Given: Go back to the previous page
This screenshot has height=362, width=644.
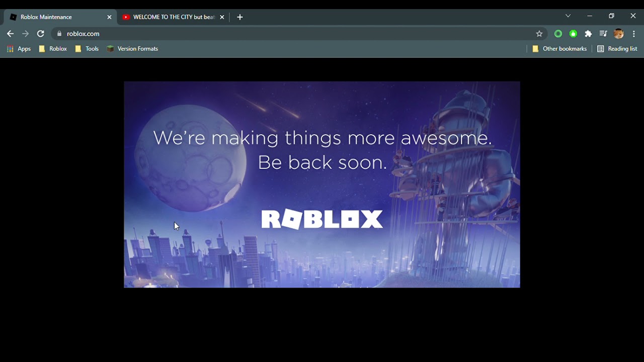Looking at the screenshot, I should [x=10, y=34].
